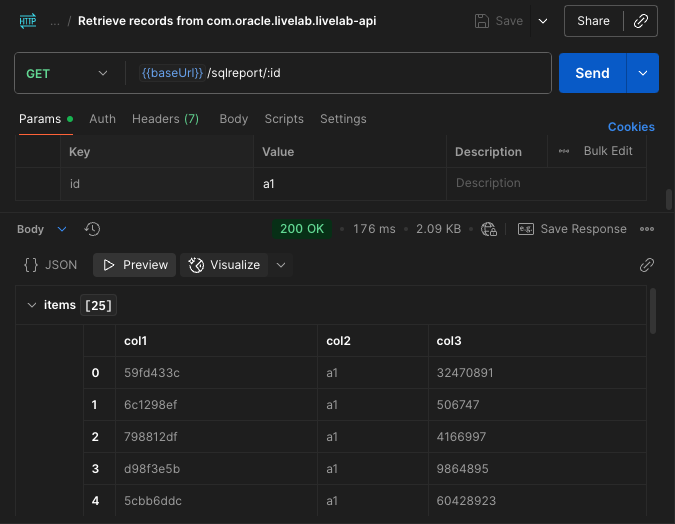Click the breadcrumb ellipsis before request name
Viewport: 675px width, 524px height.
pyautogui.click(x=55, y=21)
